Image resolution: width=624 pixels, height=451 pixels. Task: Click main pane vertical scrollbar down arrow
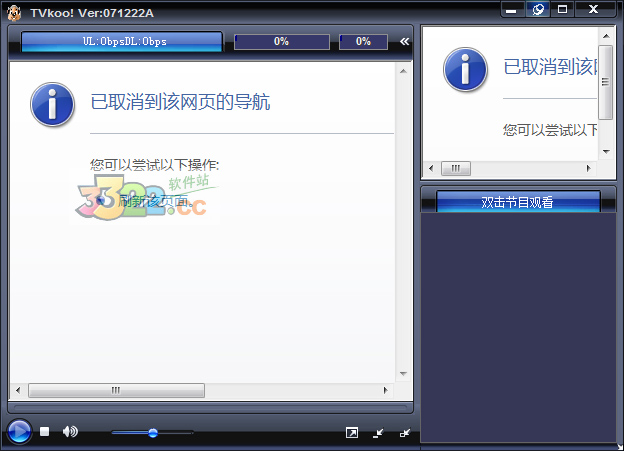point(403,373)
